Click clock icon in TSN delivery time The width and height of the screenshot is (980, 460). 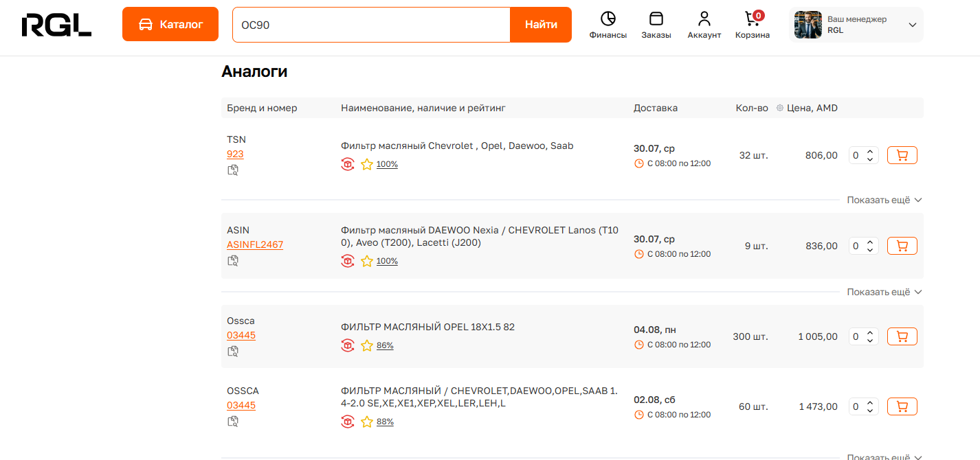pos(638,163)
